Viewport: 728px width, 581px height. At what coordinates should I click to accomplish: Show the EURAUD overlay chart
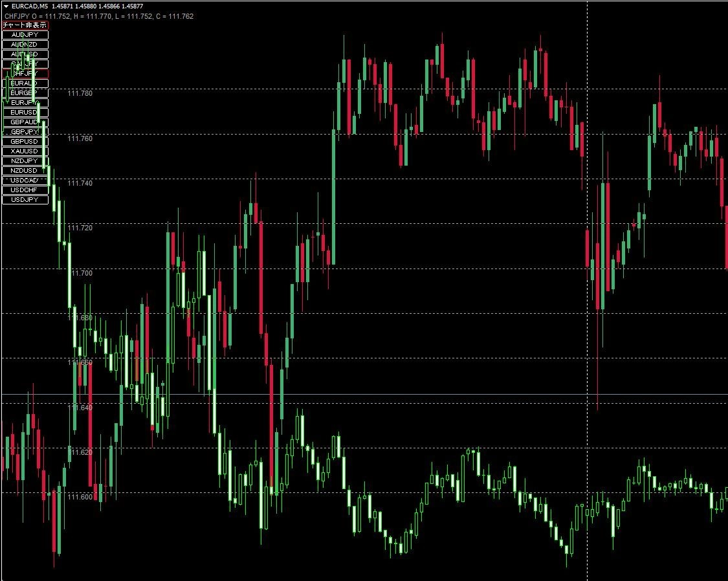tap(25, 83)
